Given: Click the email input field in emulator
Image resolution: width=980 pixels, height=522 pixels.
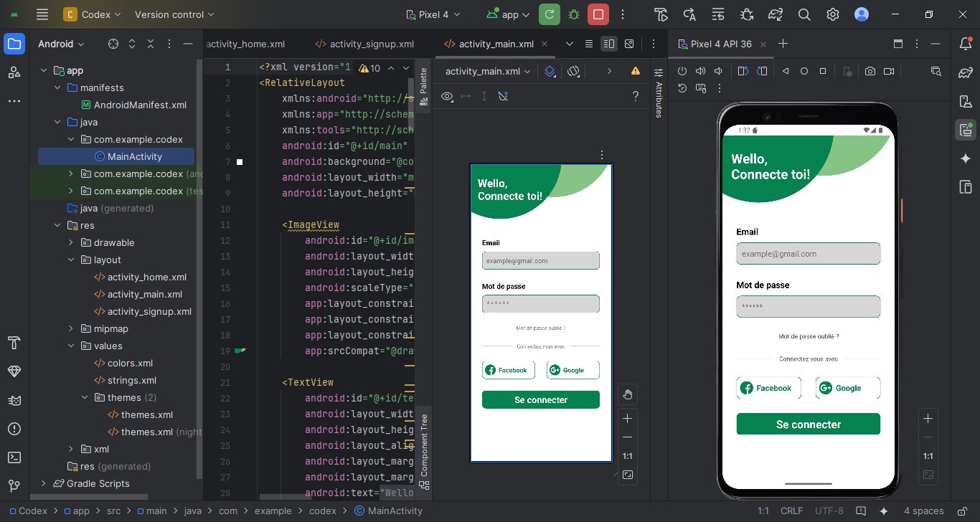Looking at the screenshot, I should pos(808,254).
